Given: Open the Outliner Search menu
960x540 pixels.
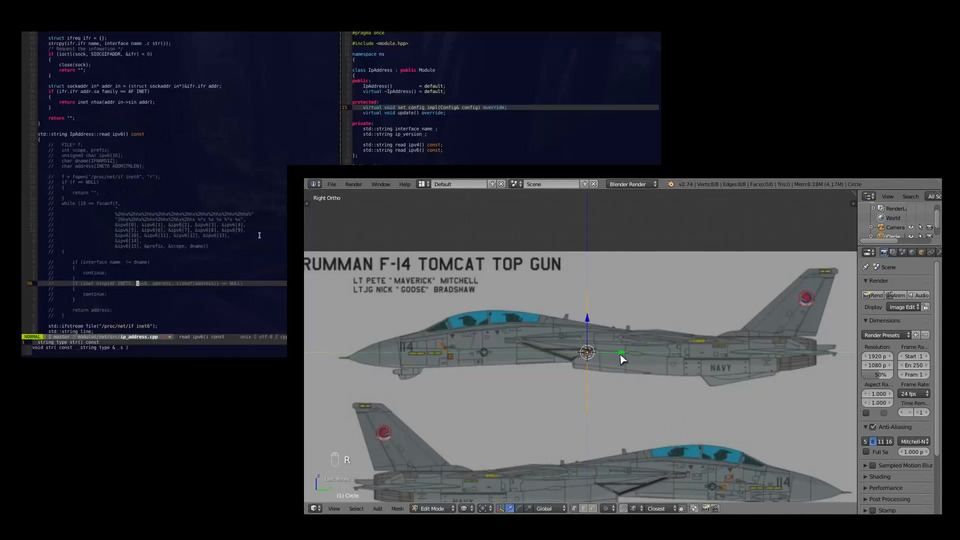Looking at the screenshot, I should point(910,197).
